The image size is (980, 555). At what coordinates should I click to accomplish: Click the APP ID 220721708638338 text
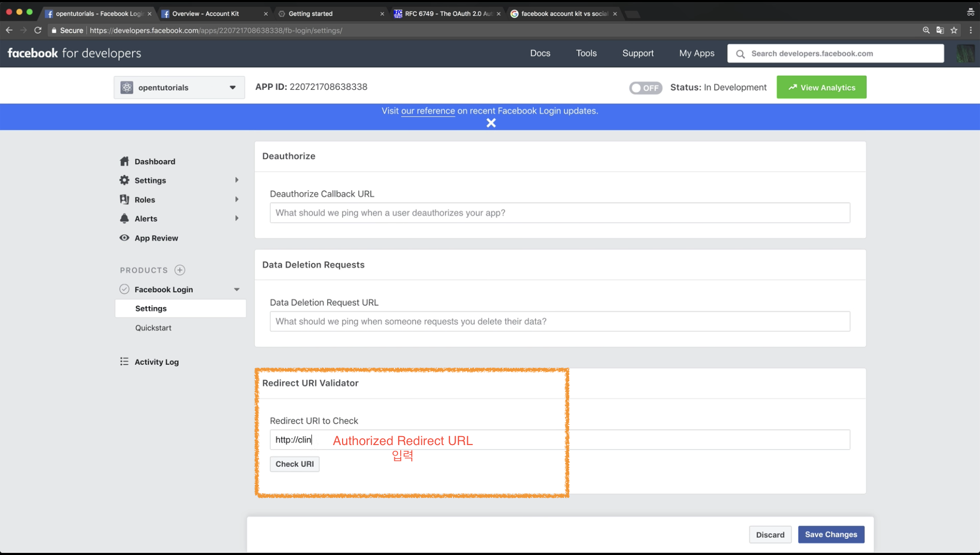311,87
